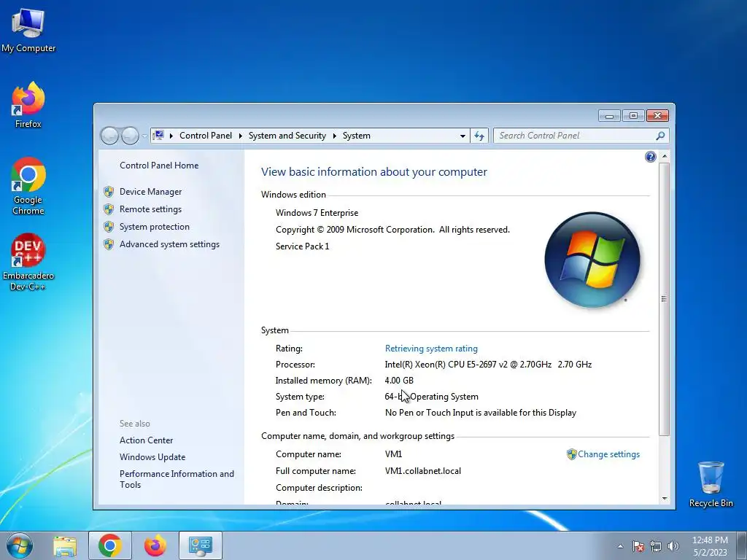
Task: Open the network tray icon
Action: coord(656,546)
